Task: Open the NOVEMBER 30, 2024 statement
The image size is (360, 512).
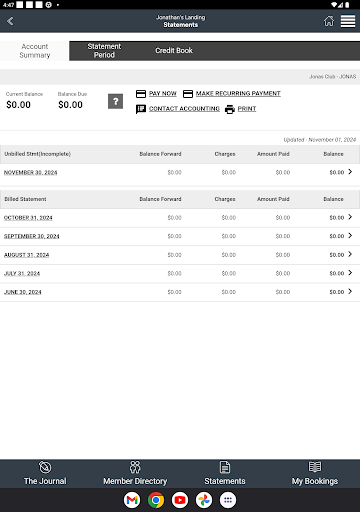Action: tap(30, 173)
